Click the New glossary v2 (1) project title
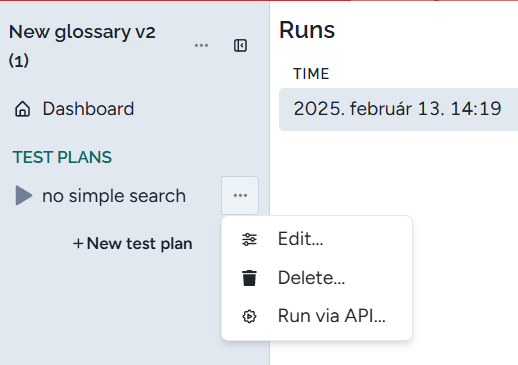Viewport: 518px width, 365px height. (82, 46)
